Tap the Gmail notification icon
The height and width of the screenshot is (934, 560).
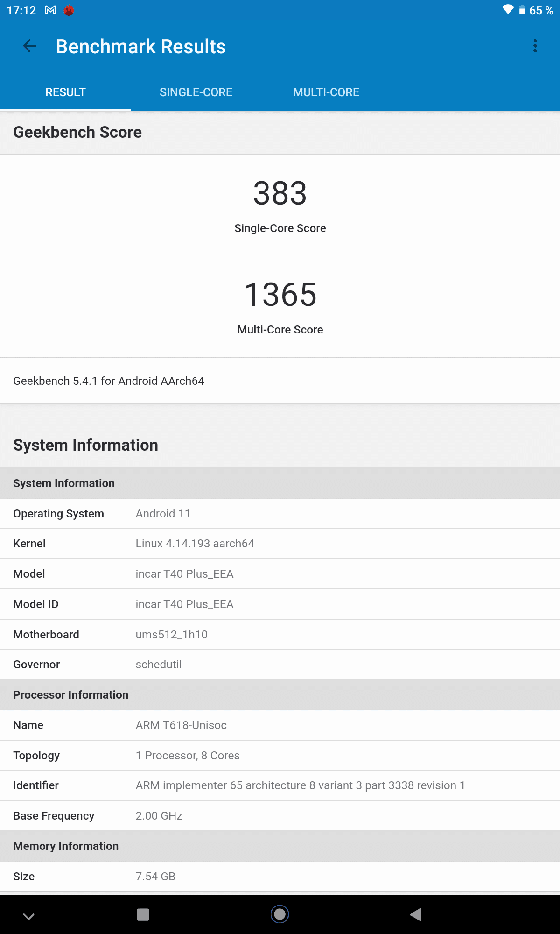50,10
